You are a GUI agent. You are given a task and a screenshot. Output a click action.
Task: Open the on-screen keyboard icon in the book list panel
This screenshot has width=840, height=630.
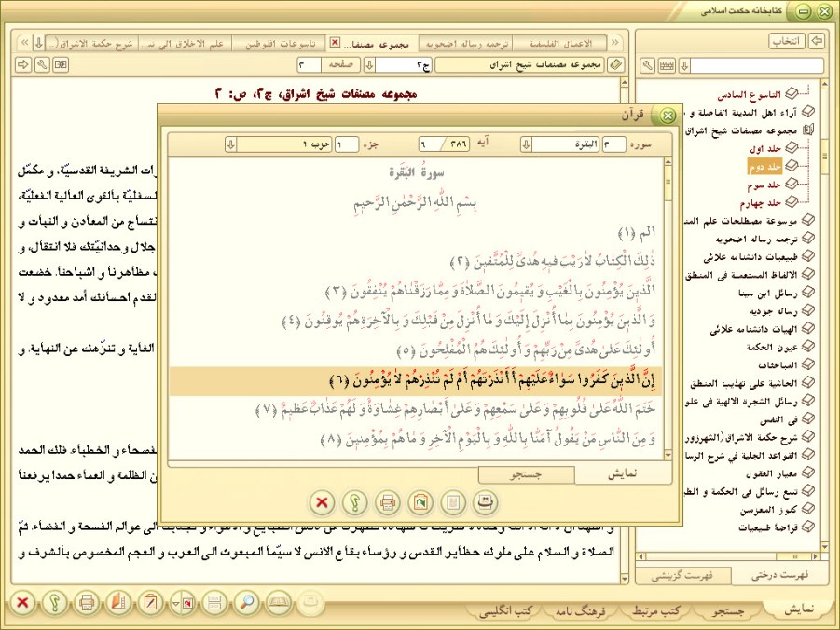click(x=667, y=65)
